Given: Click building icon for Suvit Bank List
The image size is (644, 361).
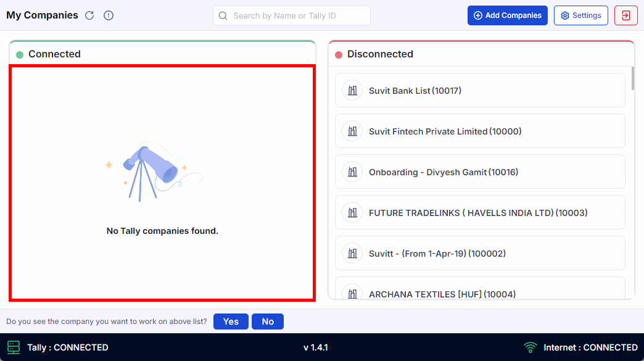Looking at the screenshot, I should (352, 90).
